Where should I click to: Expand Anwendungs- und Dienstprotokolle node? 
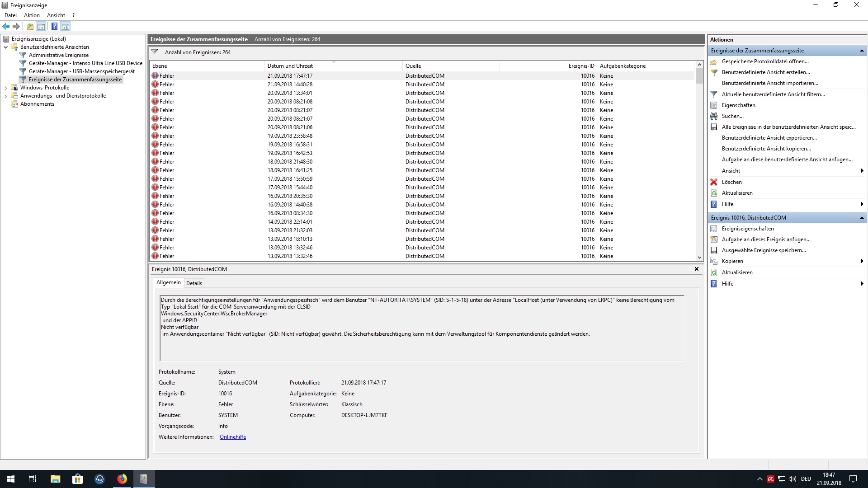click(x=5, y=96)
